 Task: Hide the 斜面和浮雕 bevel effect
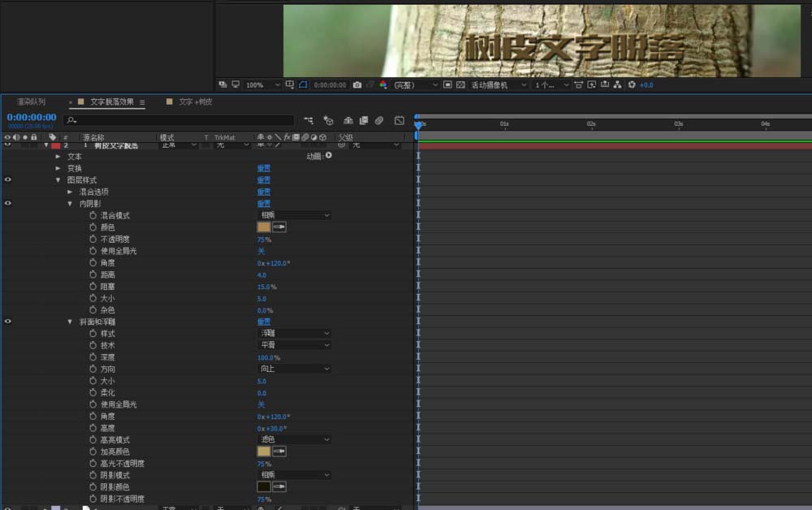click(x=8, y=322)
